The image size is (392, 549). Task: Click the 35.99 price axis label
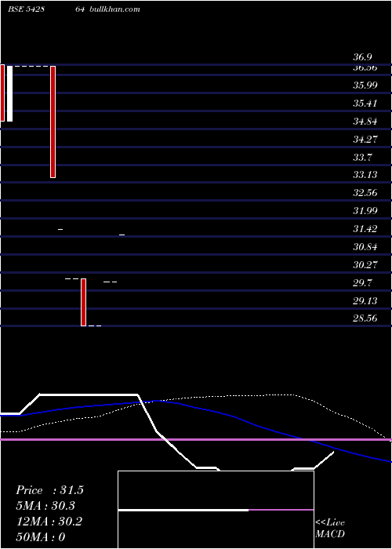(365, 85)
